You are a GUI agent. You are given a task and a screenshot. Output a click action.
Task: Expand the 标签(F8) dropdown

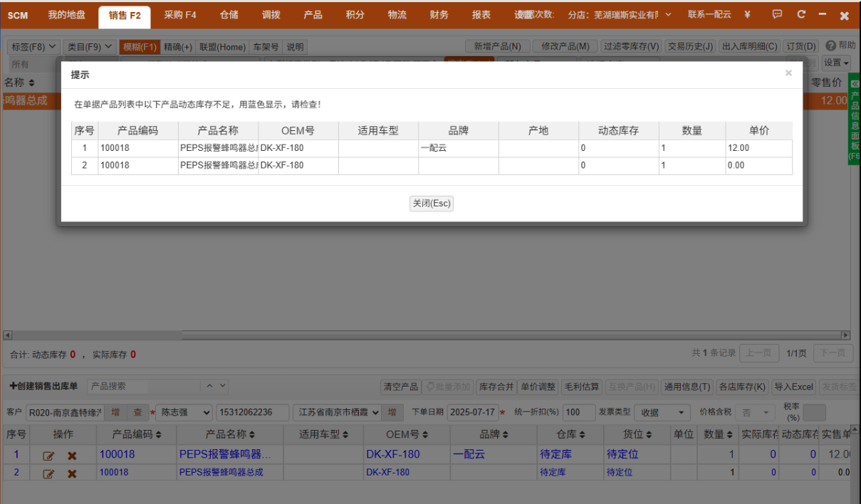[33, 47]
